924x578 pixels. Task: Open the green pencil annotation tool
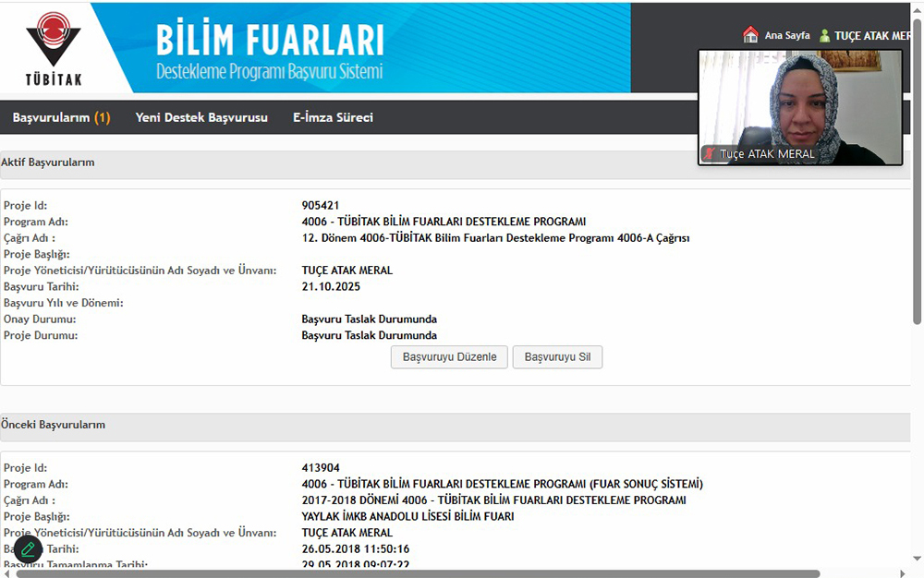pos(29,549)
